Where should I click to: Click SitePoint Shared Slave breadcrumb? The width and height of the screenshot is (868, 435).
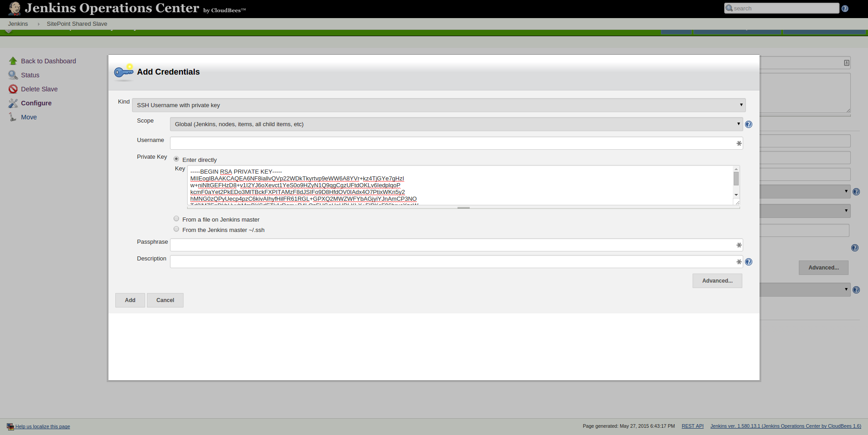[77, 24]
